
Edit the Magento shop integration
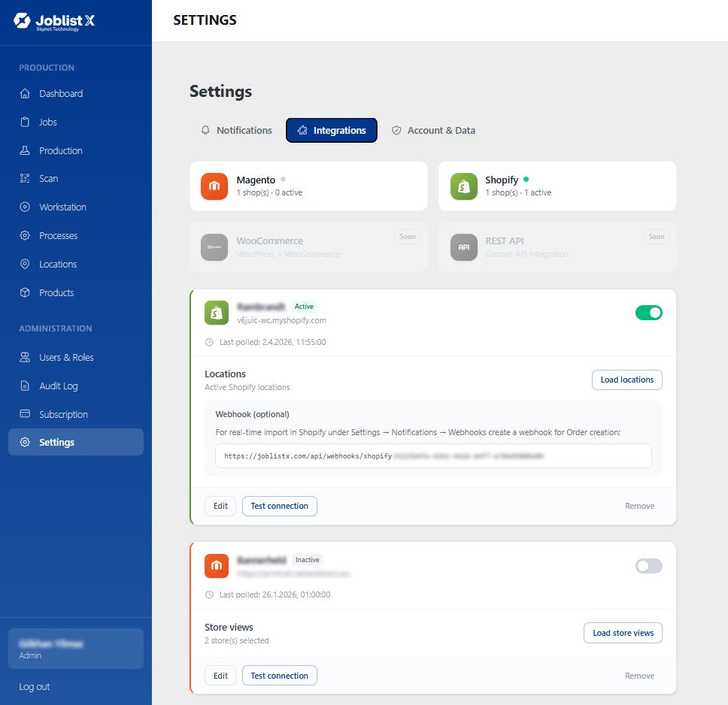(220, 675)
